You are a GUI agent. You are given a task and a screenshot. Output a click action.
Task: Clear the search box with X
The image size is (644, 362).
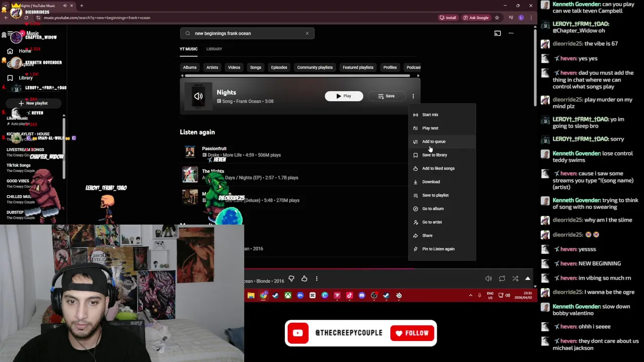coord(307,33)
